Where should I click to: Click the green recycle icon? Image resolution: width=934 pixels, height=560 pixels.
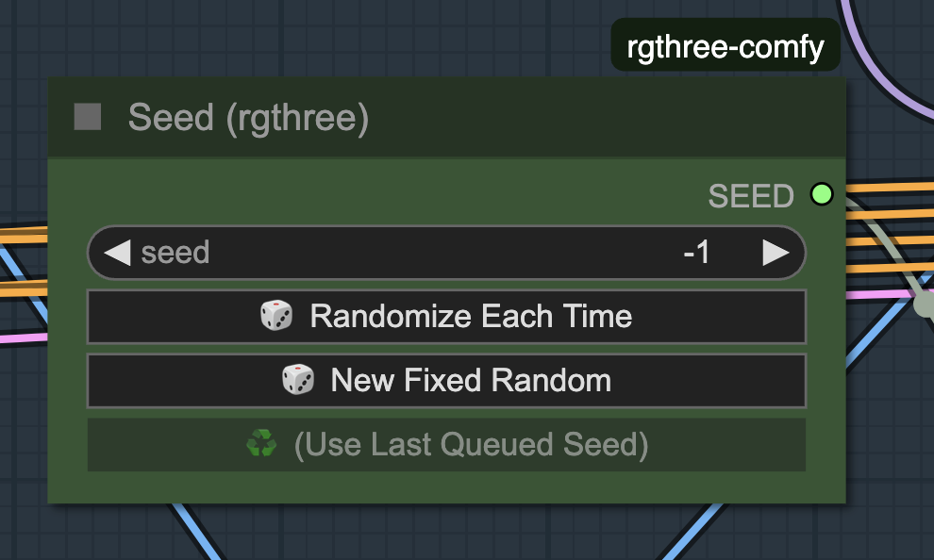tap(261, 444)
